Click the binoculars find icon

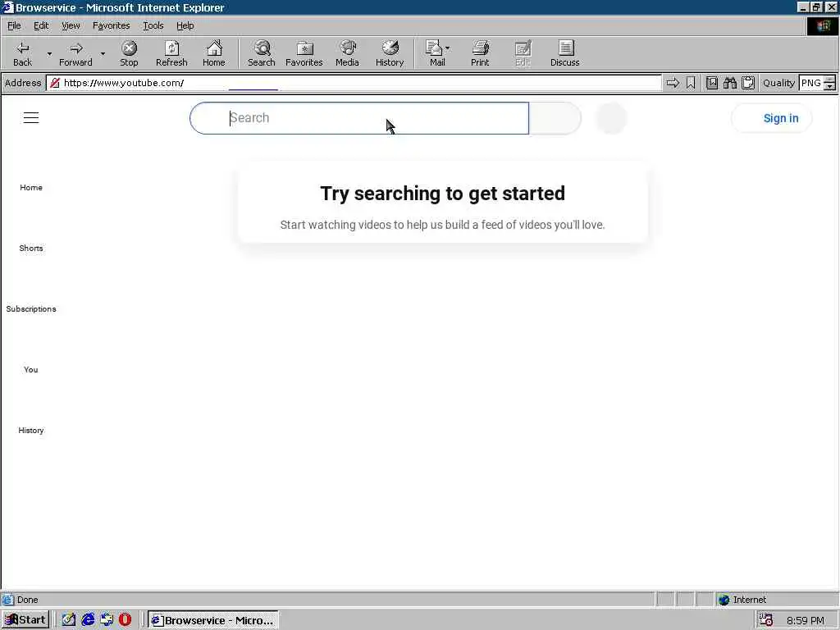coord(729,83)
